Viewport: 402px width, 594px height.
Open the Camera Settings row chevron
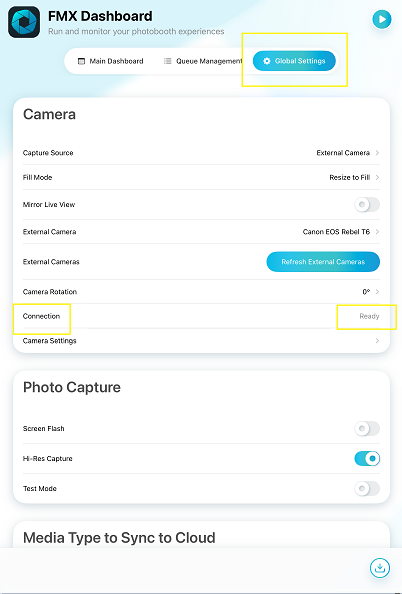(x=377, y=341)
